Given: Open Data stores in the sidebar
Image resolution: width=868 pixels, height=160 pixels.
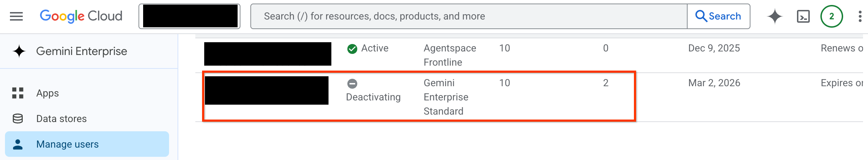Looking at the screenshot, I should click(x=61, y=118).
